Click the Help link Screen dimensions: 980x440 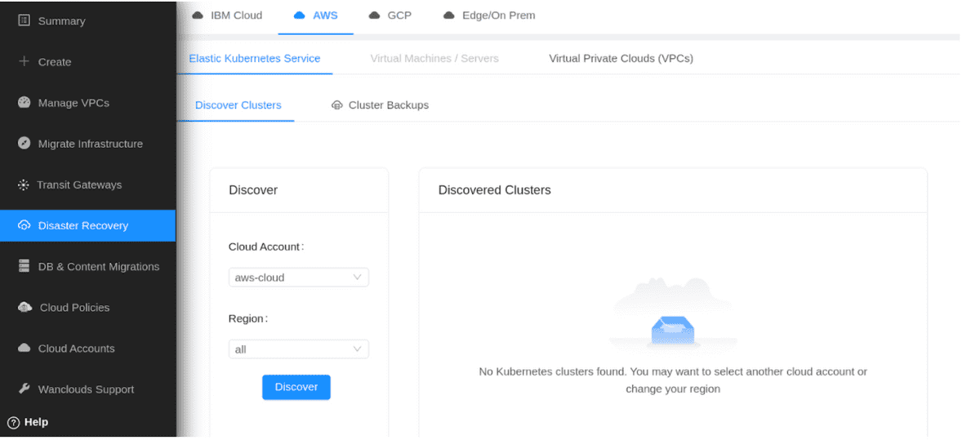click(x=36, y=422)
